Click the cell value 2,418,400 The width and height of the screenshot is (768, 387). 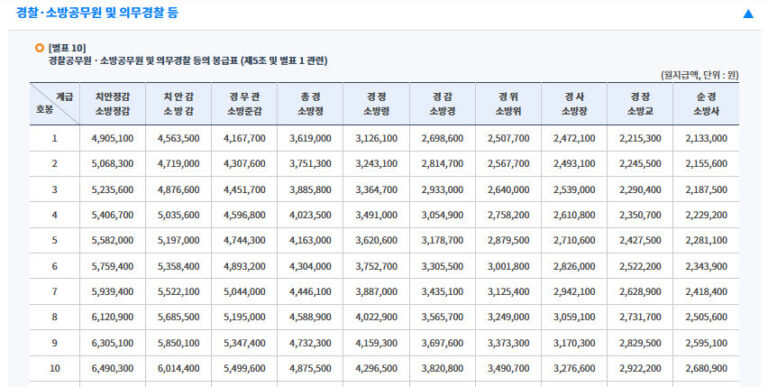(x=706, y=292)
